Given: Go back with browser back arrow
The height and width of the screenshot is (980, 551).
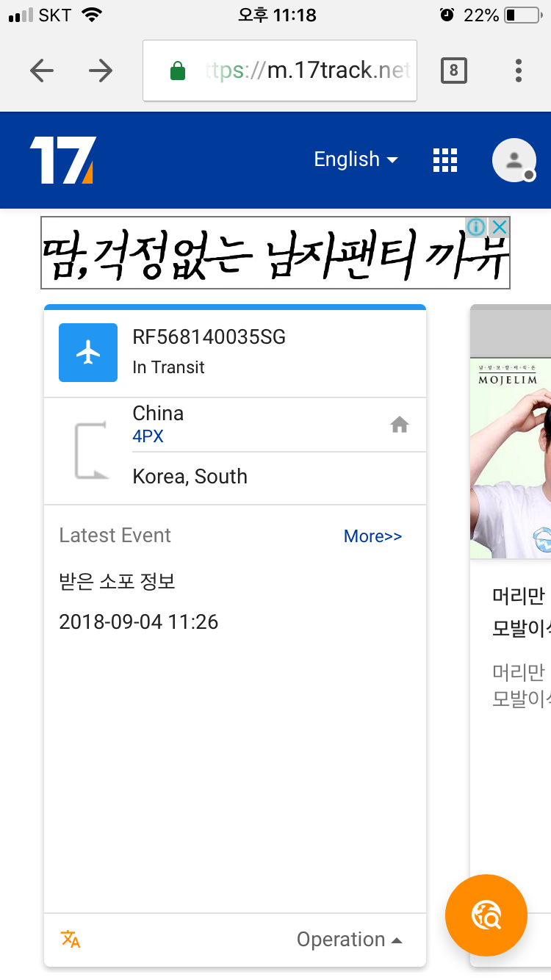Looking at the screenshot, I should click(42, 71).
